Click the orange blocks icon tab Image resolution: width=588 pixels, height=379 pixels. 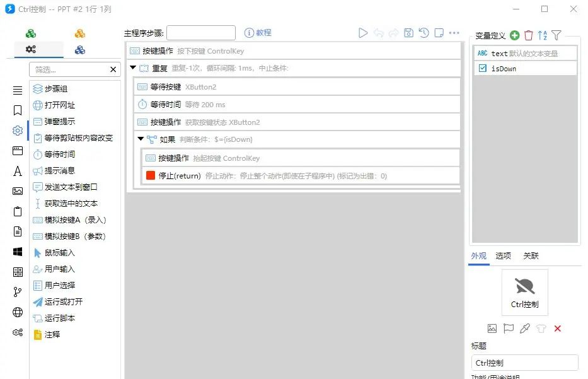pos(80,34)
